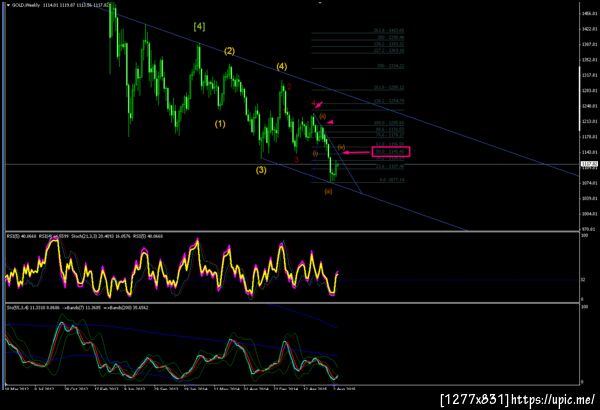
Task: Select the 0.0 Fibonacci level at 1077
Action: click(x=392, y=180)
